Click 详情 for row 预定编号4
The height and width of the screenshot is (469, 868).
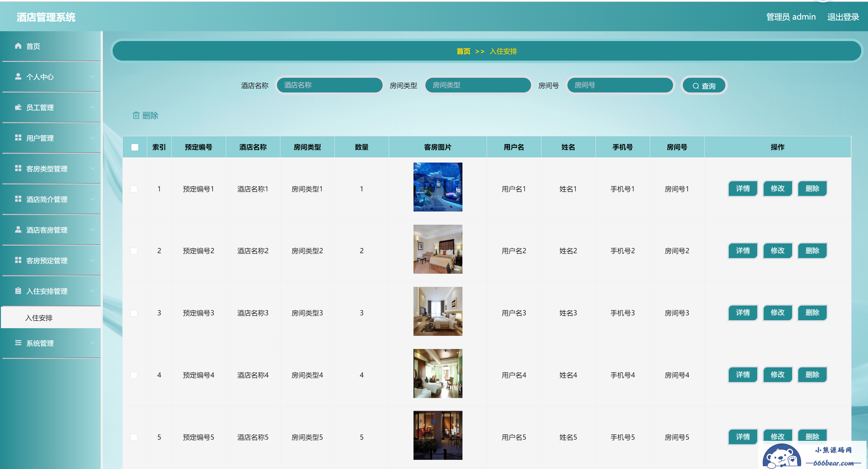coord(743,375)
